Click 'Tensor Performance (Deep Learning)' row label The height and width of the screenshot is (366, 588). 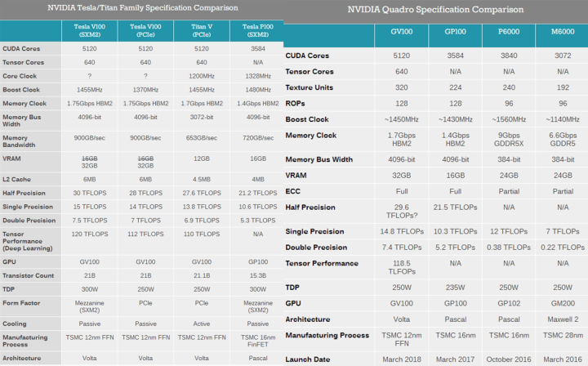point(28,241)
